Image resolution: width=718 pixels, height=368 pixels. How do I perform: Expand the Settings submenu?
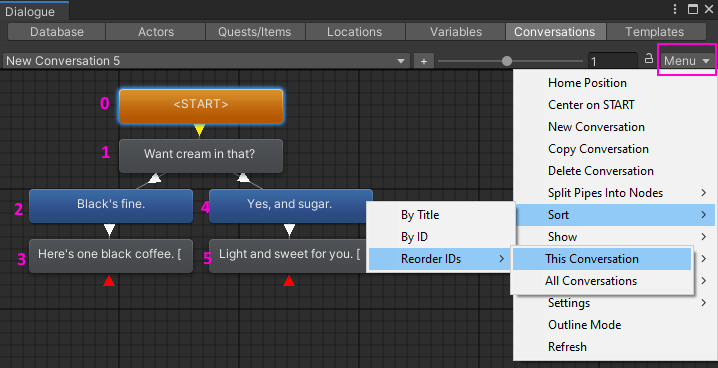click(614, 303)
